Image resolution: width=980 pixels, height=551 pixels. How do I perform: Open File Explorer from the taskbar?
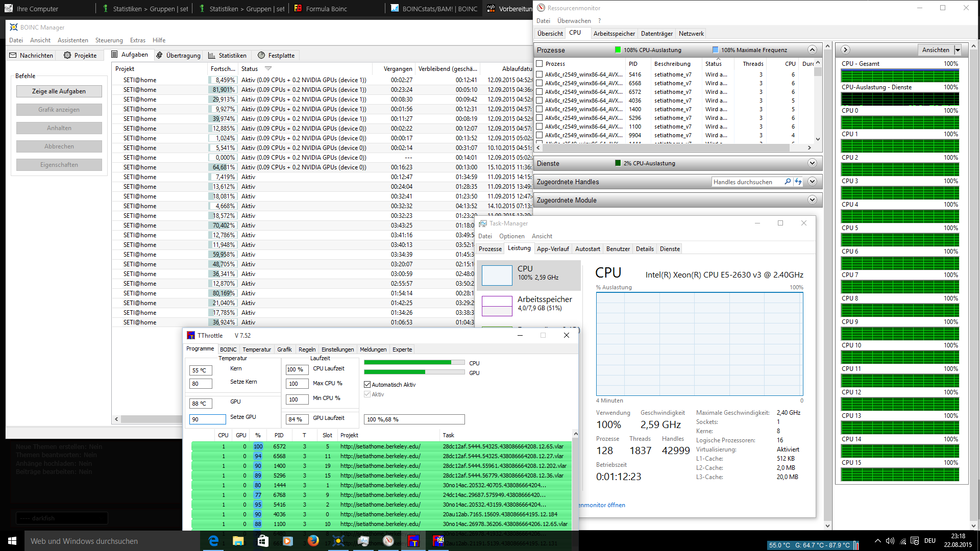pos(238,541)
